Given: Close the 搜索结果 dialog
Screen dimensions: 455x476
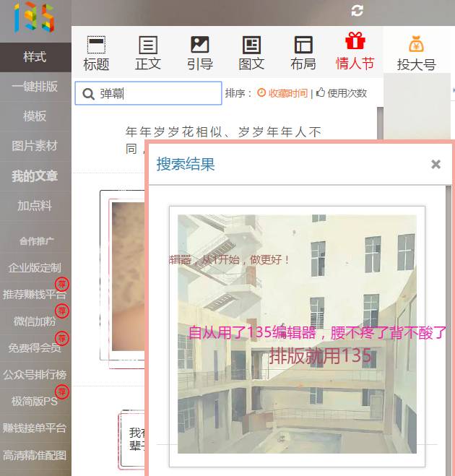Looking at the screenshot, I should point(435,165).
